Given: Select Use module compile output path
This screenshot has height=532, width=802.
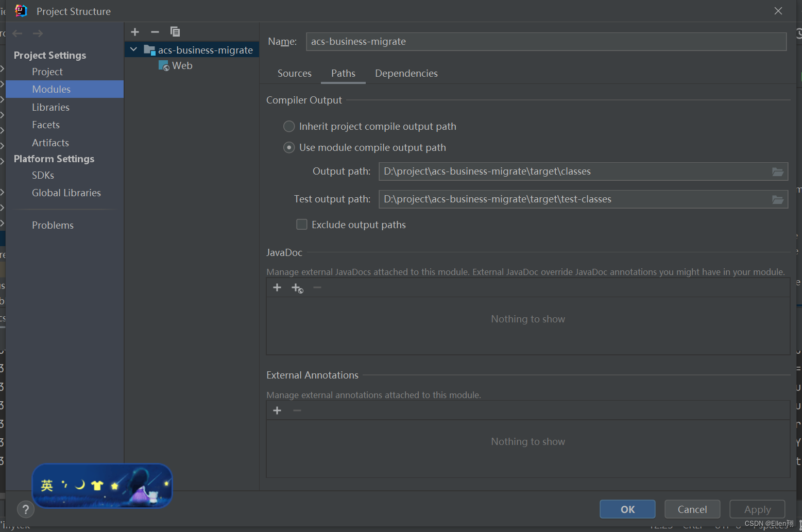Looking at the screenshot, I should (289, 147).
